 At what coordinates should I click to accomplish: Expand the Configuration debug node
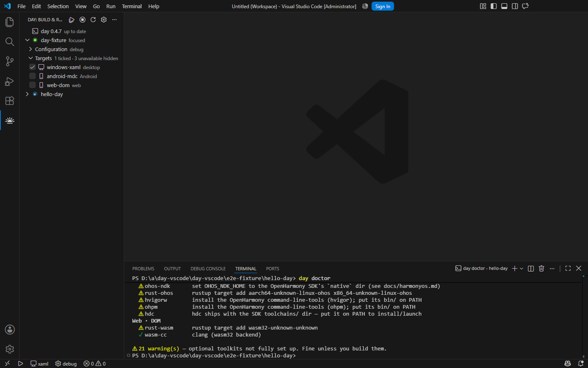pyautogui.click(x=30, y=49)
